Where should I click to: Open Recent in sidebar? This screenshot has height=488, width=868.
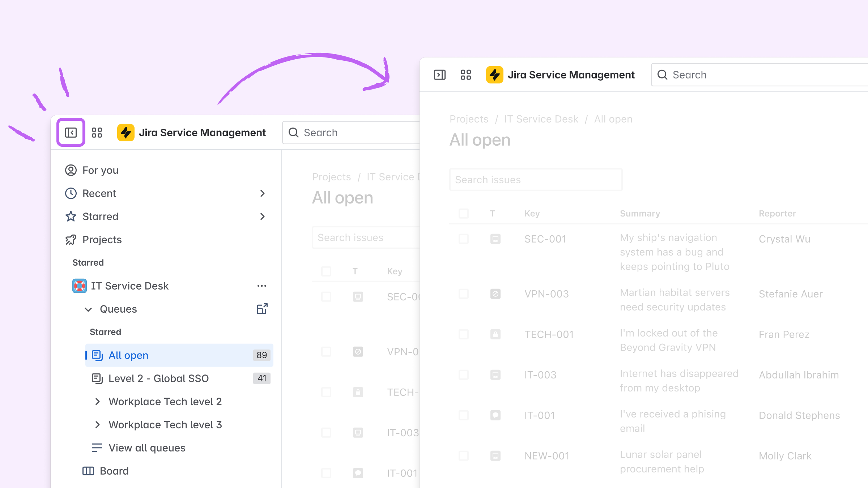coord(166,193)
